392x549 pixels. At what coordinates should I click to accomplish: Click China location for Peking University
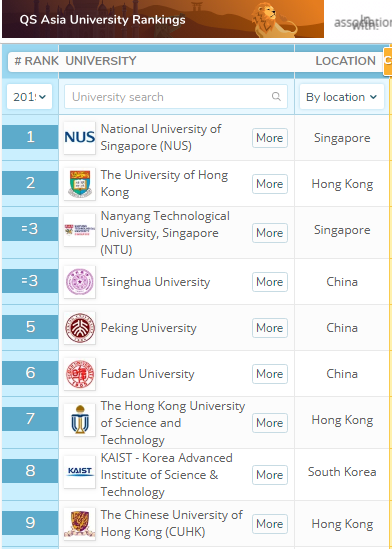(x=342, y=328)
